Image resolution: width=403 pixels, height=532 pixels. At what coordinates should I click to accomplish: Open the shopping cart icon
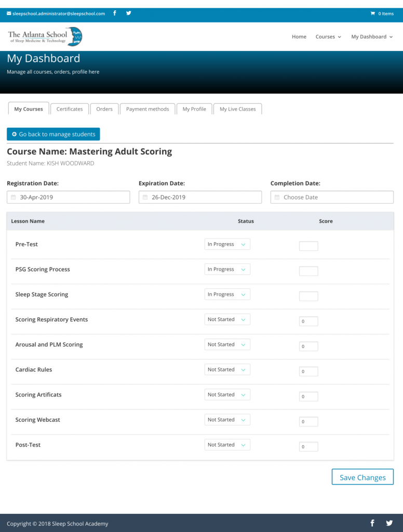(372, 14)
